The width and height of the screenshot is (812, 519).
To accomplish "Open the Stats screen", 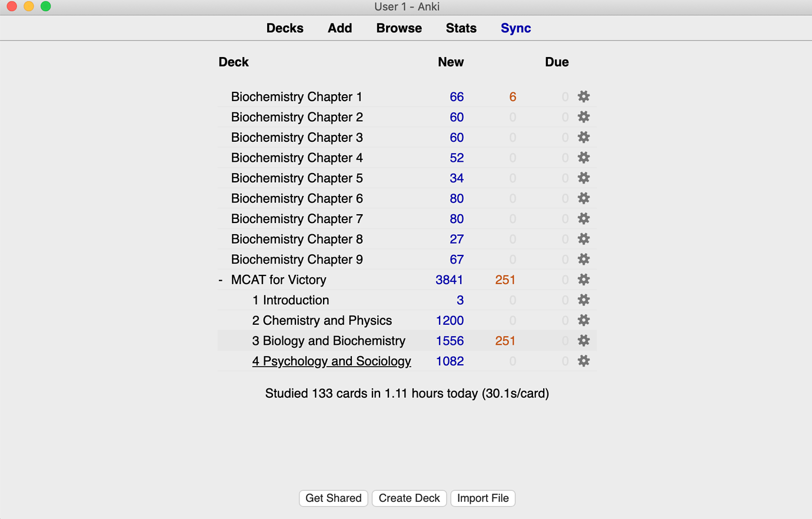I will (x=461, y=28).
